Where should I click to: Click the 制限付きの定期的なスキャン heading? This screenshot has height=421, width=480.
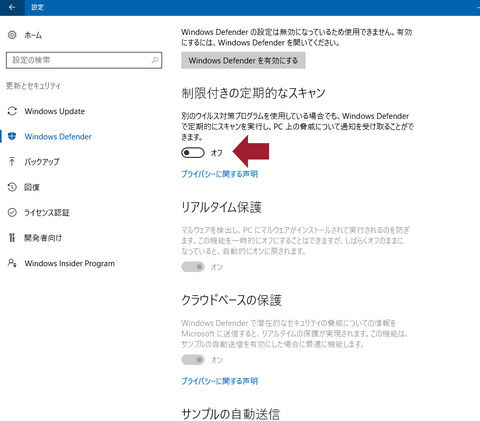(253, 93)
